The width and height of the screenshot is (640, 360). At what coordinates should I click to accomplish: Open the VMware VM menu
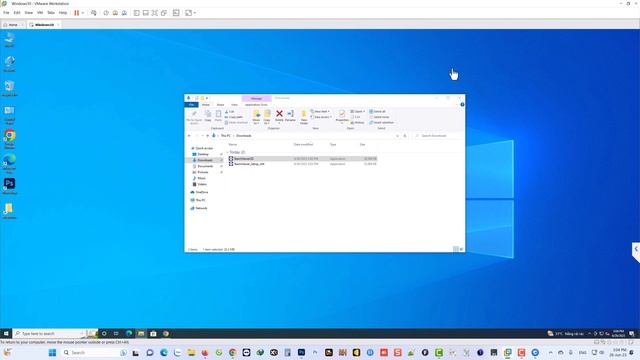click(x=40, y=13)
